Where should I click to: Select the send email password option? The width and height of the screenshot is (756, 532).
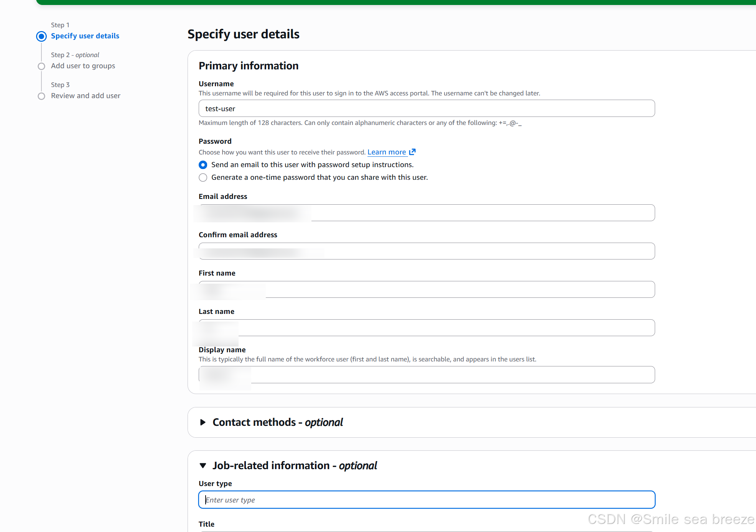[203, 165]
